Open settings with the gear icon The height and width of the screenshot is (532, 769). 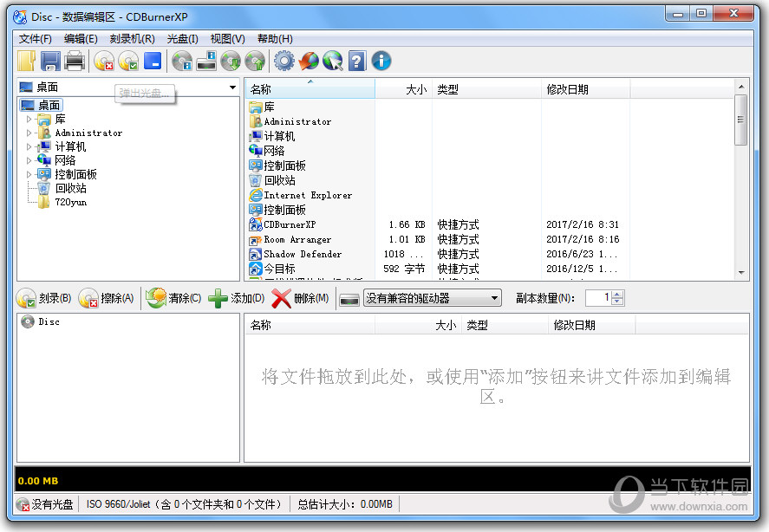click(284, 62)
